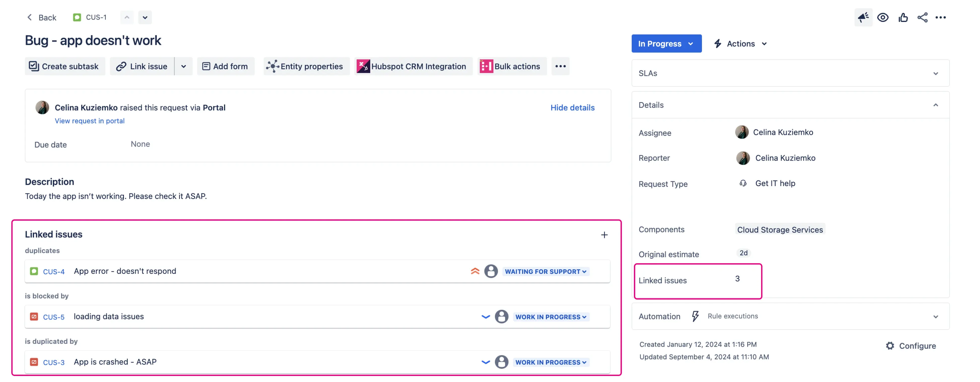This screenshot has width=980, height=382.
Task: Collapse the Details panel
Action: (935, 105)
